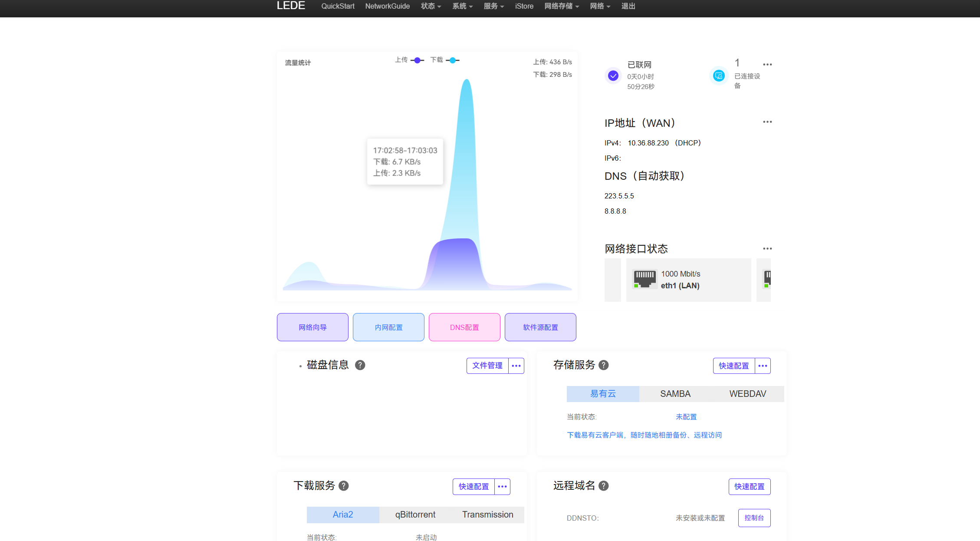Open more options for IP地址 WAN

767,122
